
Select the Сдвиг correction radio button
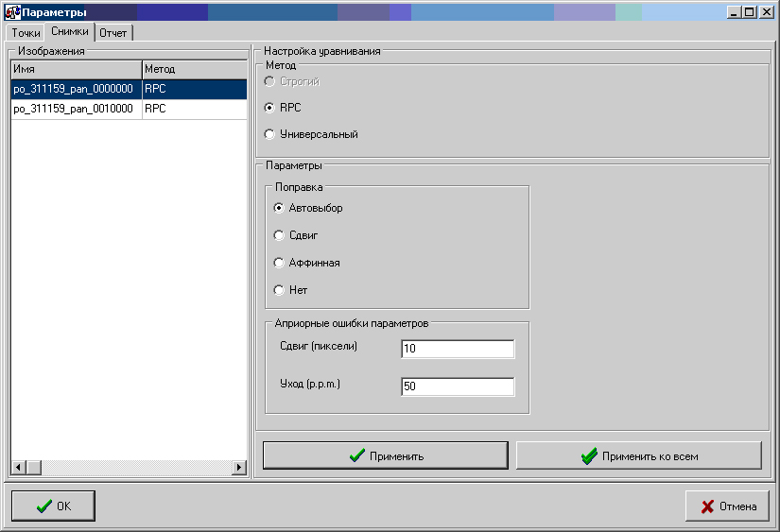pyautogui.click(x=279, y=235)
